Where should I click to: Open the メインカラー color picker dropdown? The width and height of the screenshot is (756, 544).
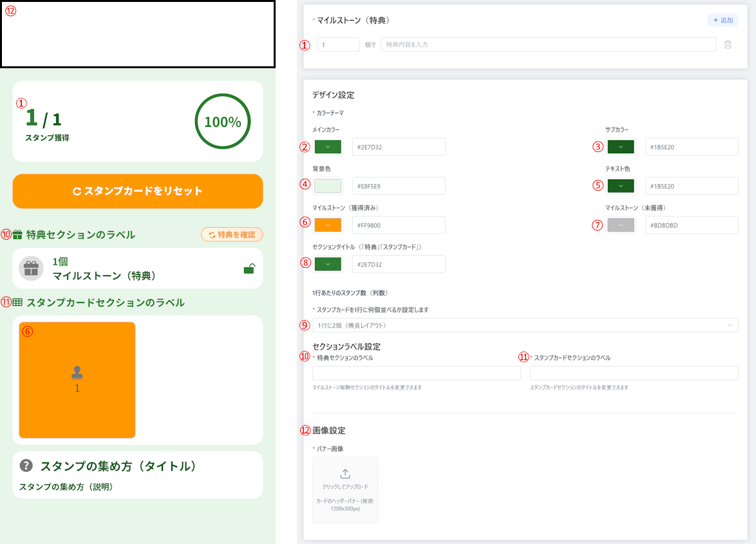(x=328, y=147)
